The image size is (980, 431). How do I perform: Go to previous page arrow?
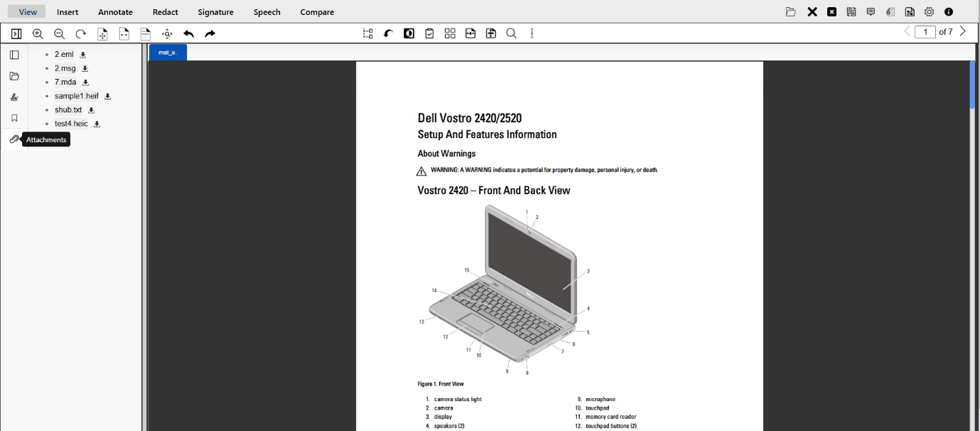click(x=907, y=31)
